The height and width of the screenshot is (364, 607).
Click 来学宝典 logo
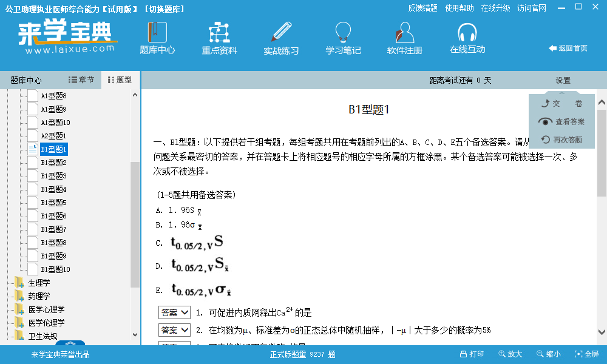click(68, 37)
